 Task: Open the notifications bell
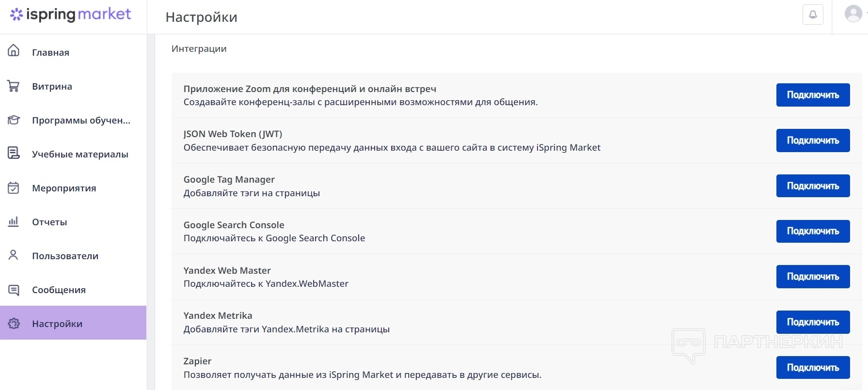[x=813, y=15]
